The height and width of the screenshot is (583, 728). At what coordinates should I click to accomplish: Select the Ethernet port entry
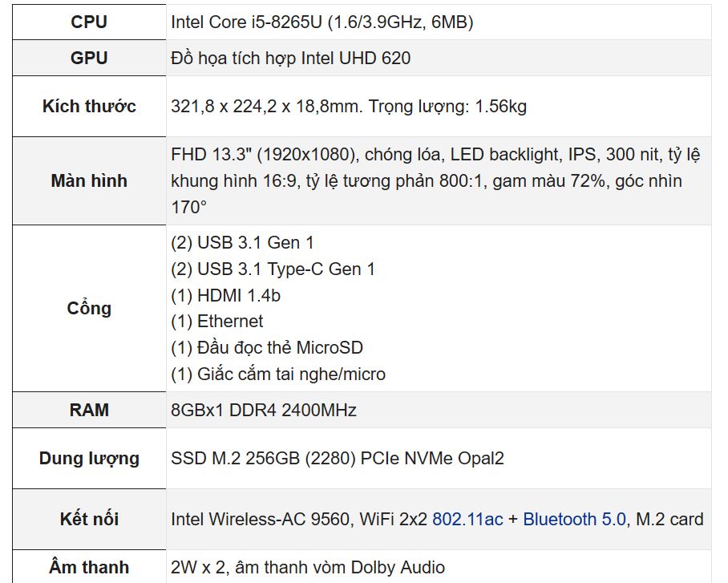click(x=217, y=322)
